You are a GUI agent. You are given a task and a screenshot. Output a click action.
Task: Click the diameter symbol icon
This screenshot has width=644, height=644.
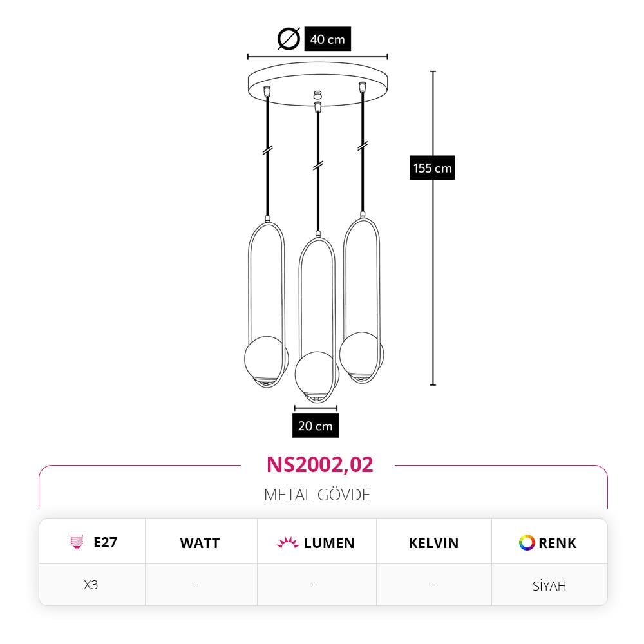289,39
